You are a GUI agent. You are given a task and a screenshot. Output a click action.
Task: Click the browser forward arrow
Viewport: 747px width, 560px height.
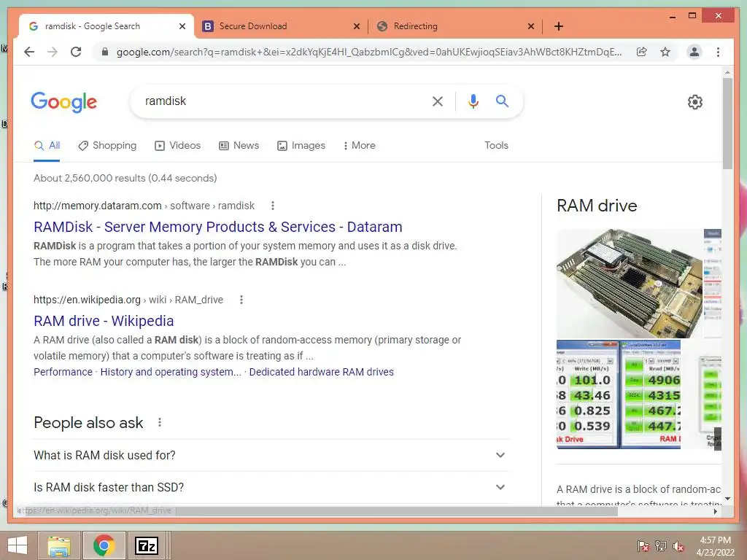[53, 52]
